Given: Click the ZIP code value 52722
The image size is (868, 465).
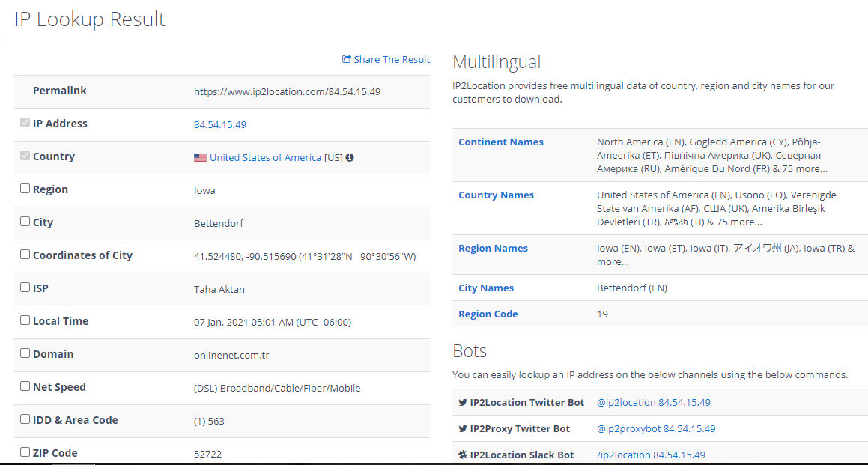Looking at the screenshot, I should [x=208, y=454].
